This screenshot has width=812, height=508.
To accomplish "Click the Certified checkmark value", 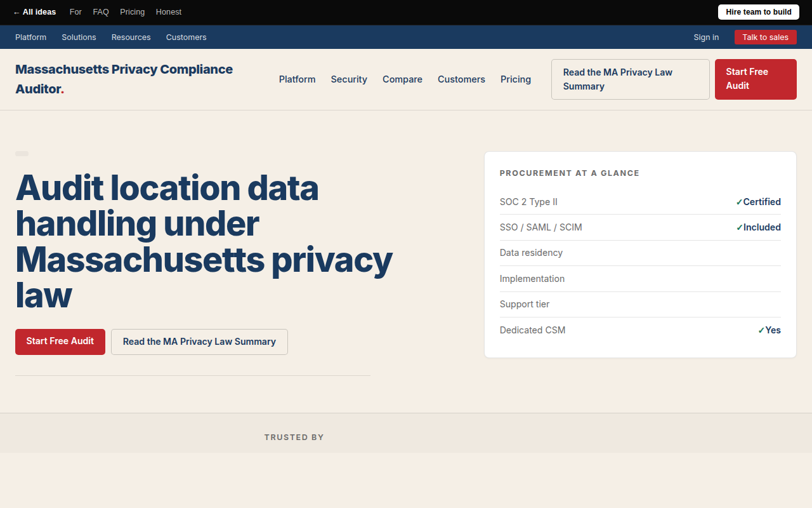I will (758, 202).
